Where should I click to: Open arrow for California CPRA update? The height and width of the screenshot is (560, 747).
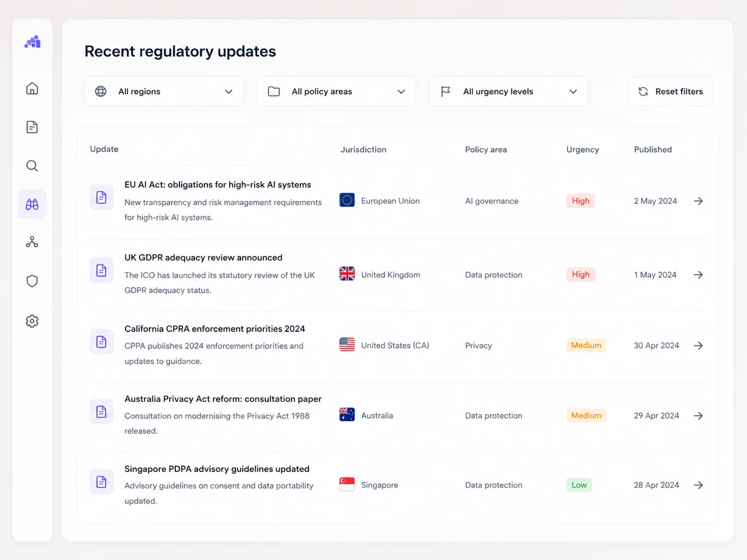coord(698,345)
